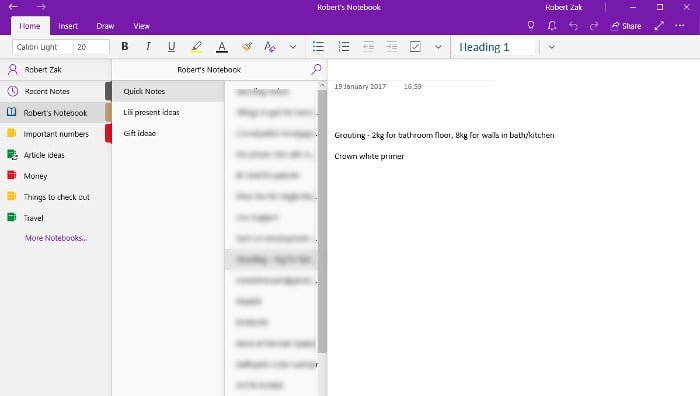Insert a numbered list
This screenshot has width=700, height=396.
coord(344,46)
